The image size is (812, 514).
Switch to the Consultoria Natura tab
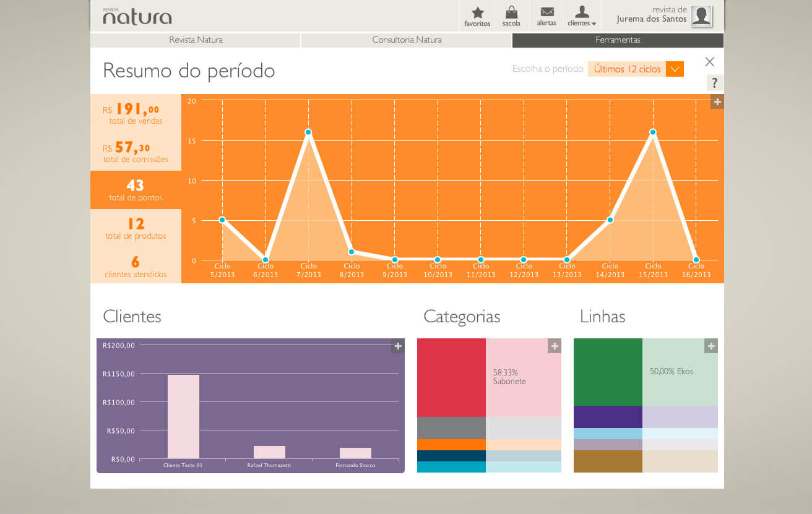click(x=407, y=40)
